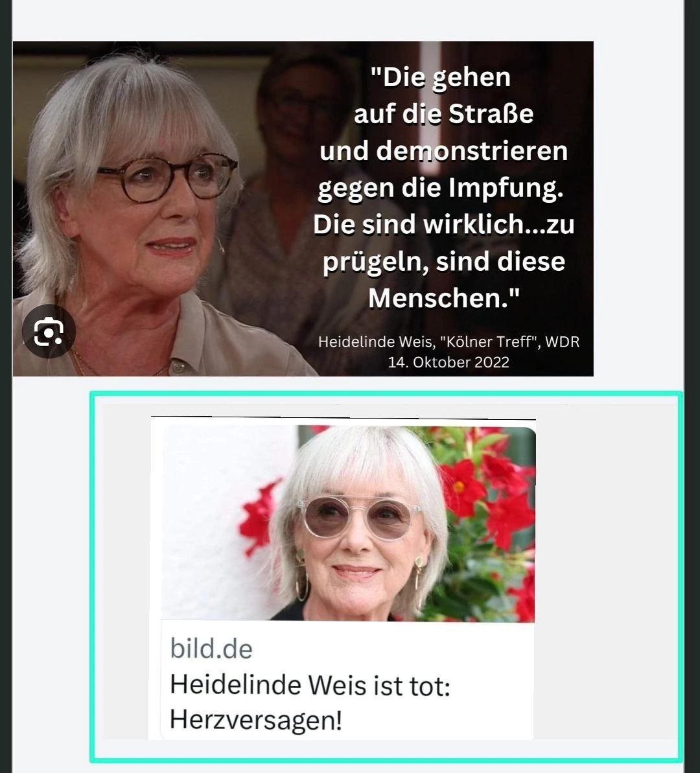Screen dimensions: 700x773
Task: Click the woman's tortoiseshell glasses in top photo
Action: coord(168,176)
